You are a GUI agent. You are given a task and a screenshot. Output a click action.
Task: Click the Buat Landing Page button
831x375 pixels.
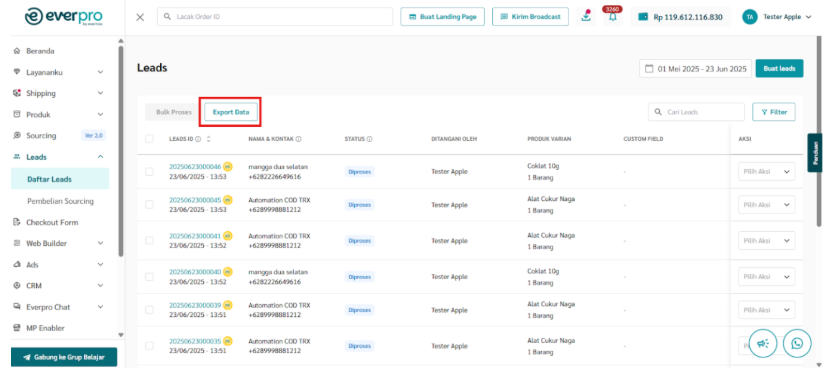pyautogui.click(x=443, y=17)
